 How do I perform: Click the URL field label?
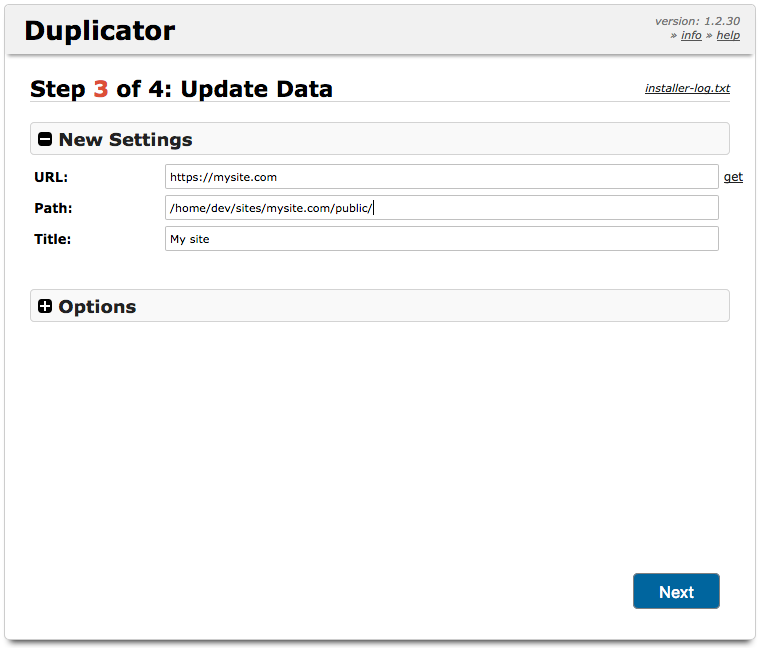pyautogui.click(x=51, y=177)
